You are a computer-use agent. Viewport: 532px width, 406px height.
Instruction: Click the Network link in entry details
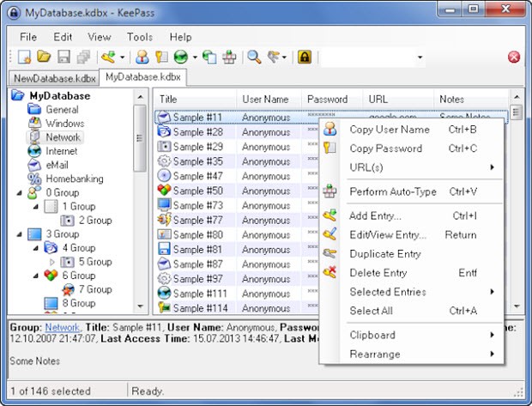tap(63, 328)
